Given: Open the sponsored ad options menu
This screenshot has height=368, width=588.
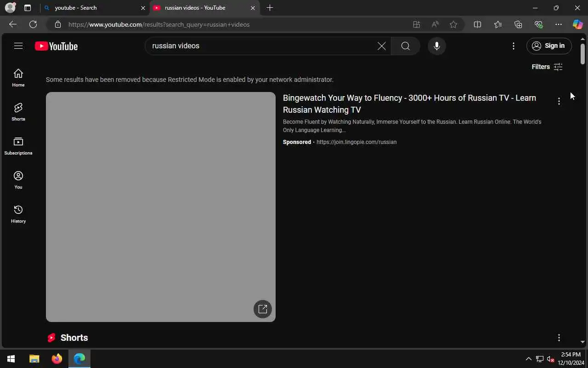Looking at the screenshot, I should tap(559, 101).
